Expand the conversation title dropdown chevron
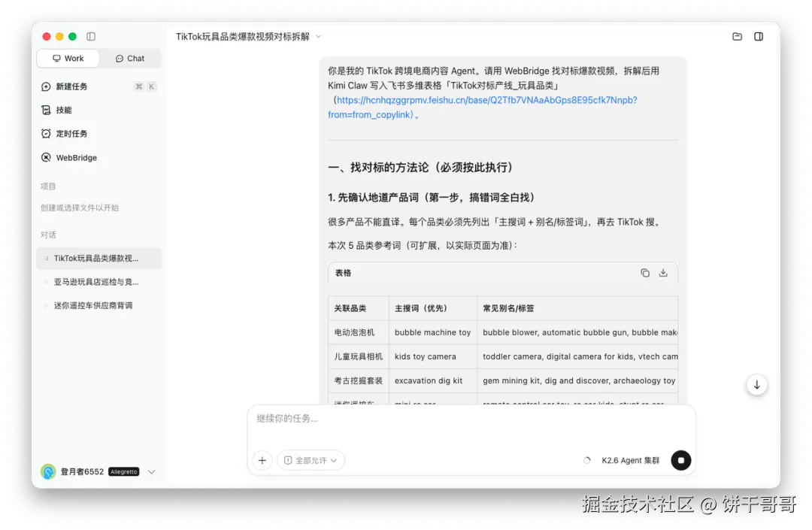812x530 pixels. 319,37
